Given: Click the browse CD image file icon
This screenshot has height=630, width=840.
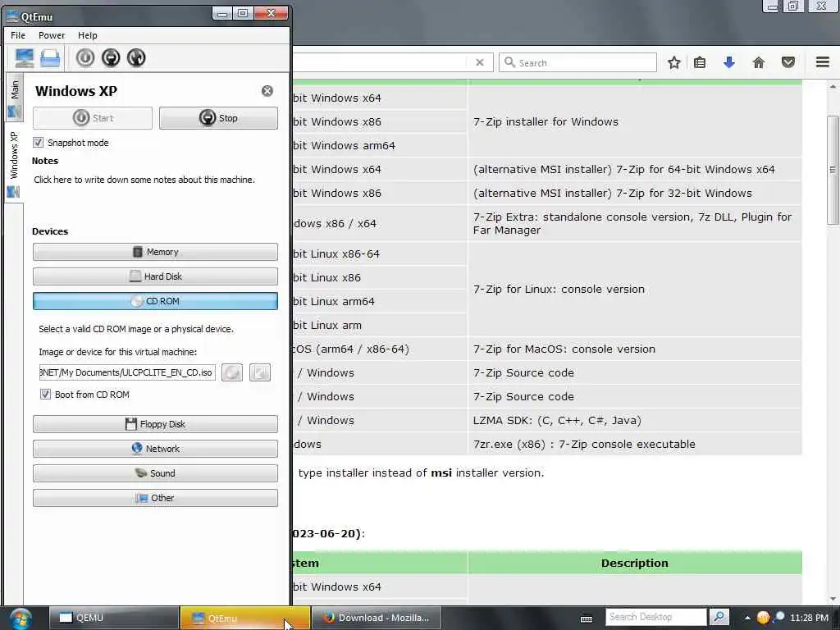Looking at the screenshot, I should tap(260, 372).
